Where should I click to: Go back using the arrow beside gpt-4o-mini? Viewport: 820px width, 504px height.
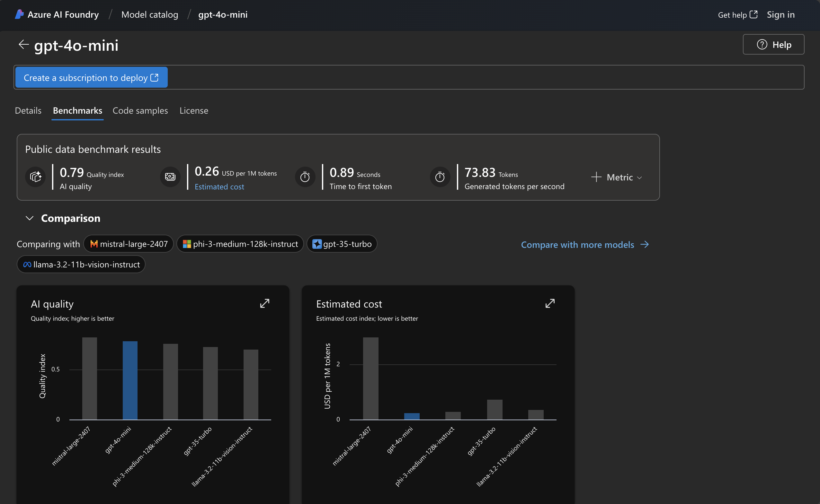point(23,44)
